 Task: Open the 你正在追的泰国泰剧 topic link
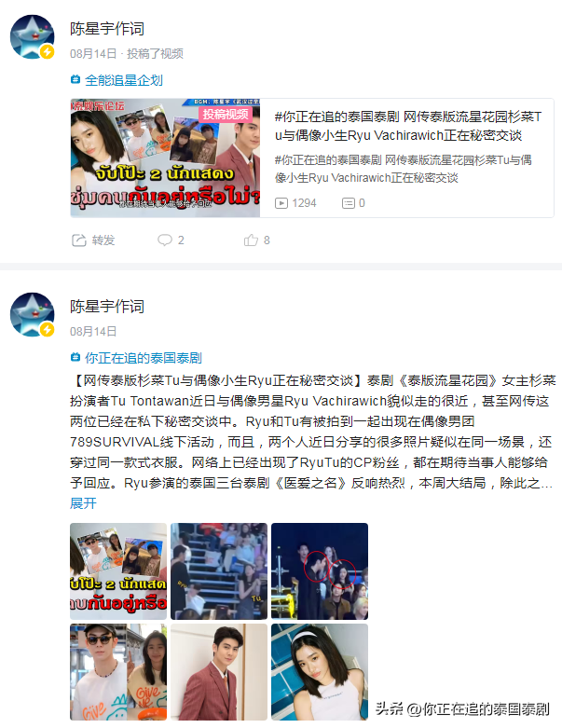[144, 358]
